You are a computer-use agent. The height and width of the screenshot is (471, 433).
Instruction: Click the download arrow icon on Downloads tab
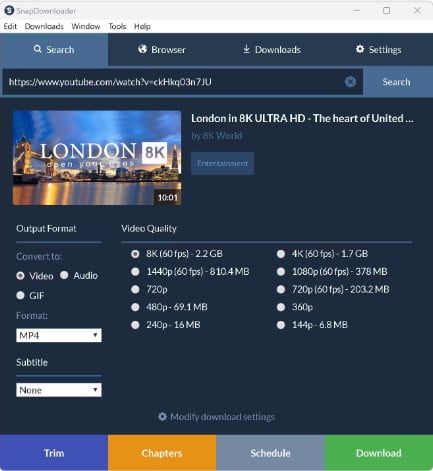click(246, 49)
